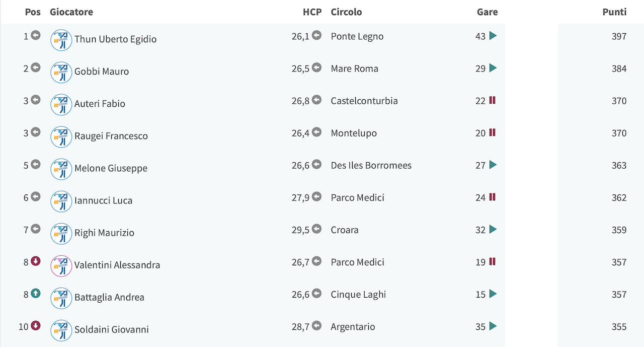
Task: Sort by the HCP column header
Action: (312, 12)
